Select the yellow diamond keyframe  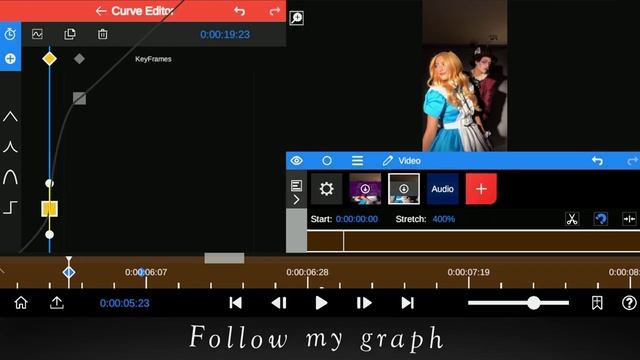[x=49, y=58]
